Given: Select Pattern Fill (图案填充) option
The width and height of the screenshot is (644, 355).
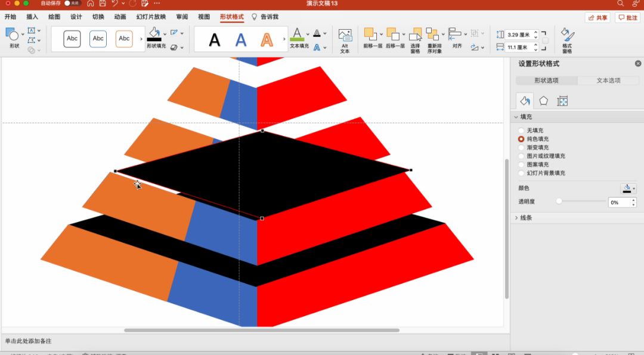Looking at the screenshot, I should tap(521, 164).
